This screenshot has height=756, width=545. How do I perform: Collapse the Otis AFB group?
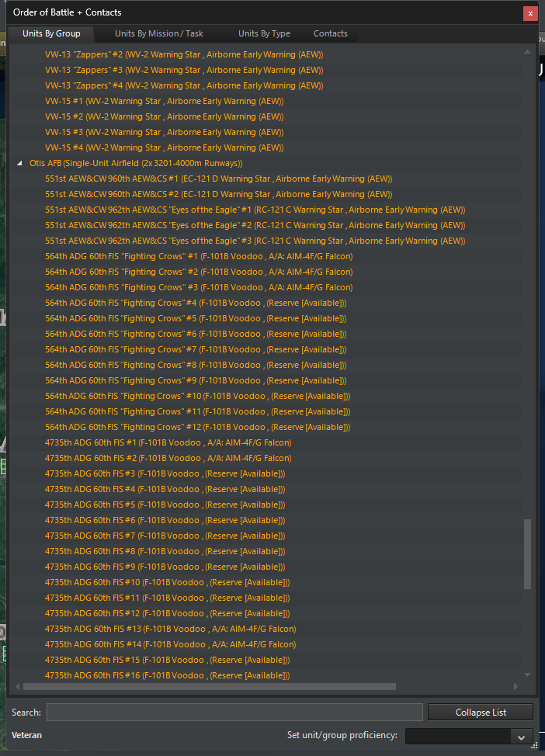19,164
